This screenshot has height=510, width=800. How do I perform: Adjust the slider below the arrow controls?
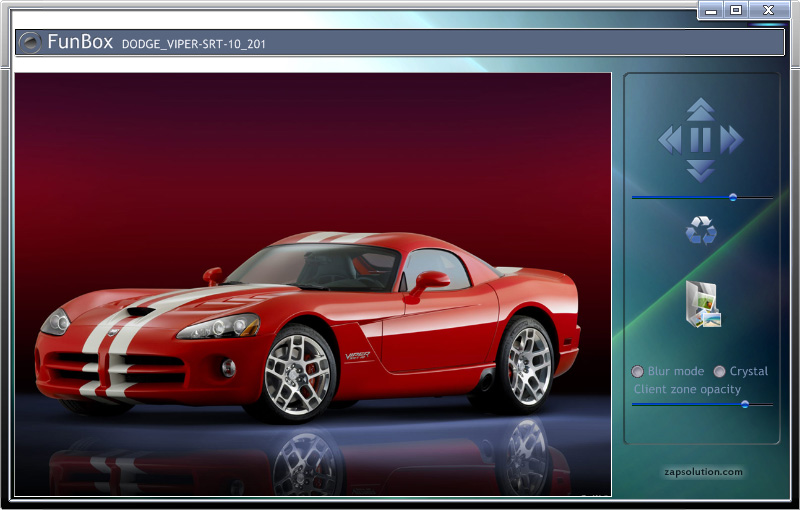[x=702, y=197]
